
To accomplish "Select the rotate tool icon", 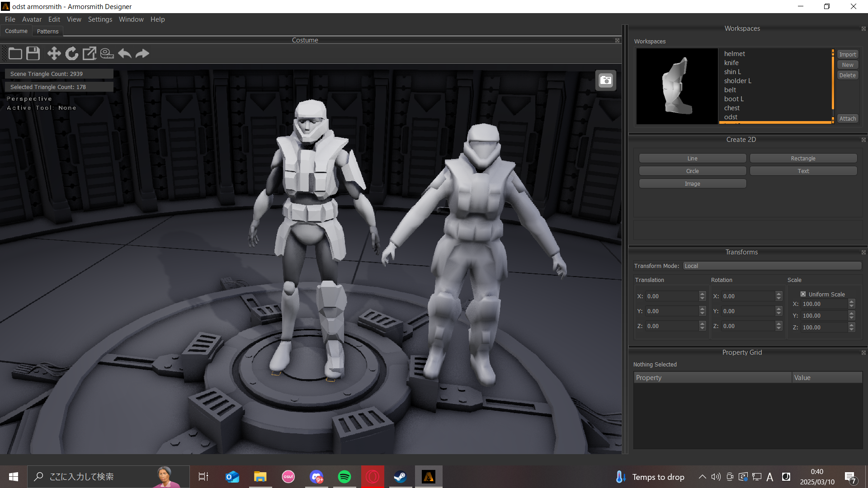I will [x=71, y=54].
